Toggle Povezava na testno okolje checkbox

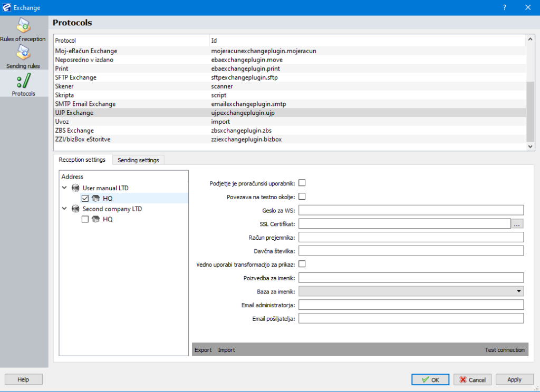tap(302, 197)
